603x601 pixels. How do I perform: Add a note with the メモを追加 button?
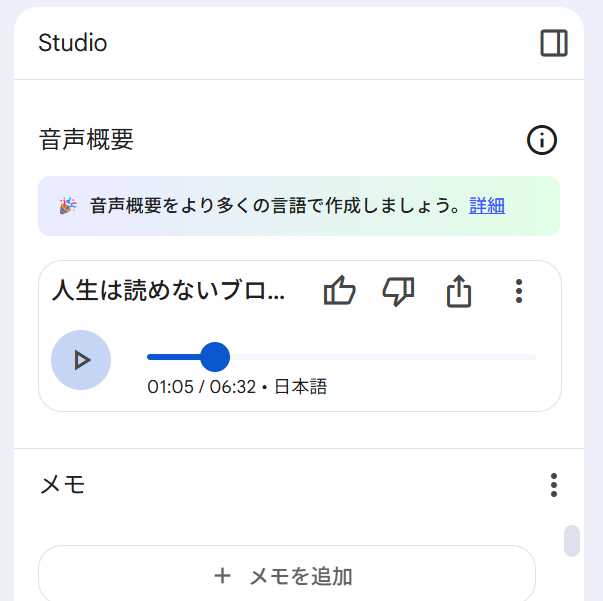(287, 574)
